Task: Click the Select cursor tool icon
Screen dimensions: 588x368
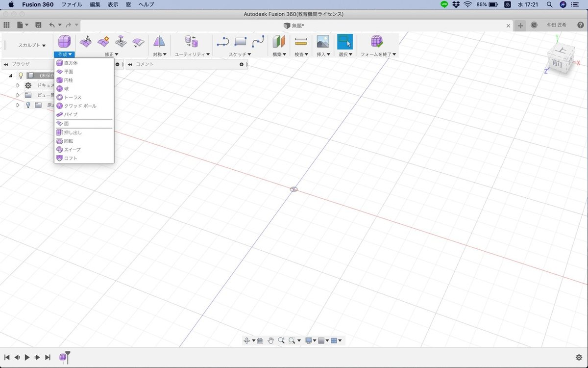Action: (345, 41)
